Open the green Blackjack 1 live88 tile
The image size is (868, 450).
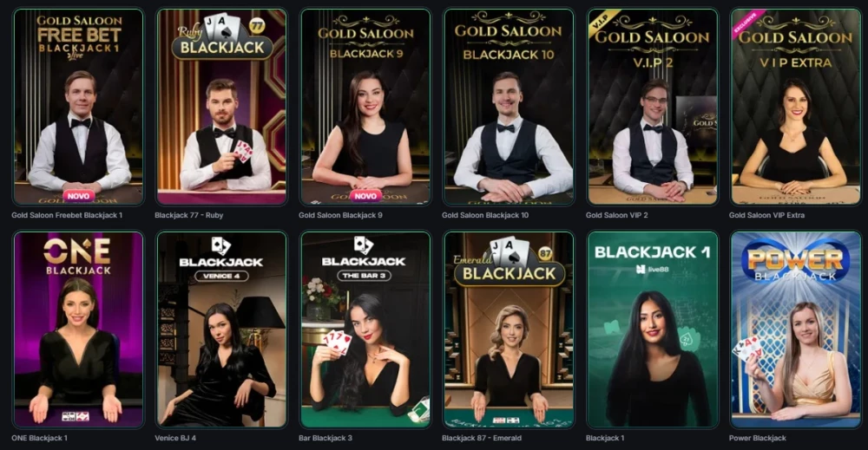tap(652, 329)
